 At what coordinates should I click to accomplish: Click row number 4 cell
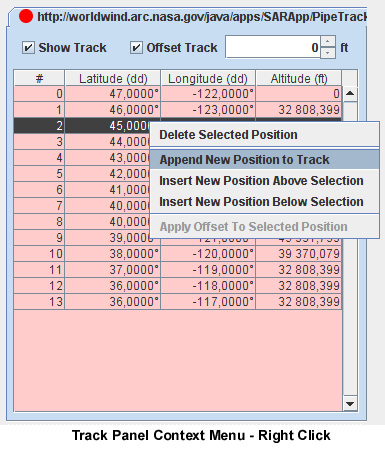coord(39,158)
